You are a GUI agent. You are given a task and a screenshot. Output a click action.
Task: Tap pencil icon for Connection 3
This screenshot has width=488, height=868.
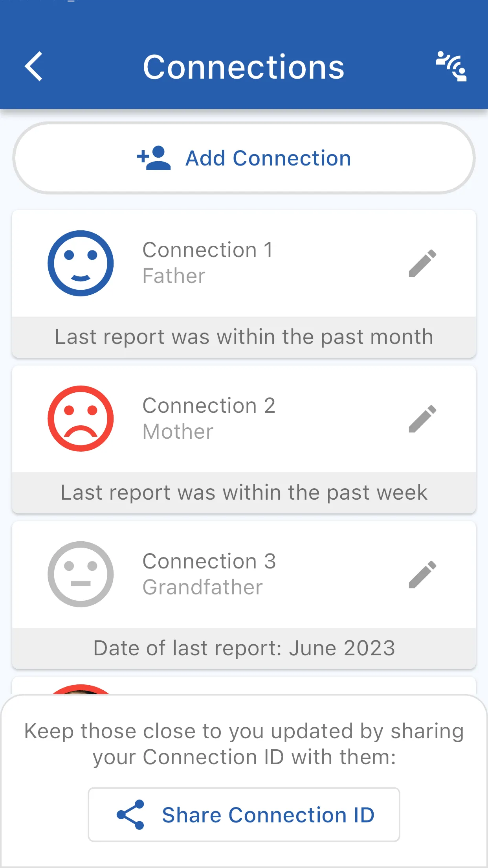click(422, 574)
